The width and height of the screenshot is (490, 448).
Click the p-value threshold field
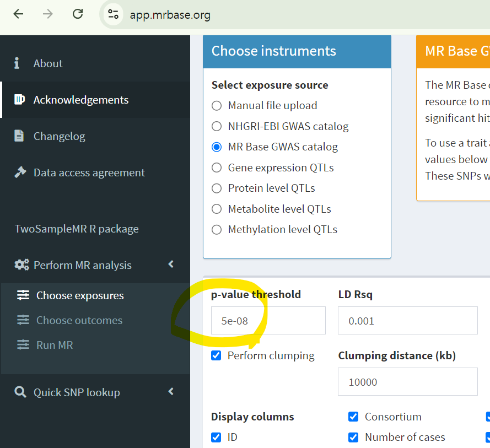point(268,321)
